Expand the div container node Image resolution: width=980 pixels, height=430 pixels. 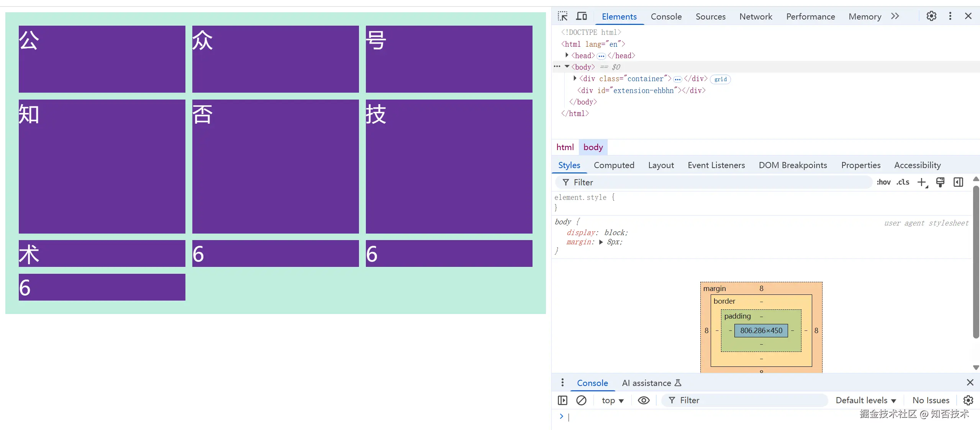[x=575, y=78]
